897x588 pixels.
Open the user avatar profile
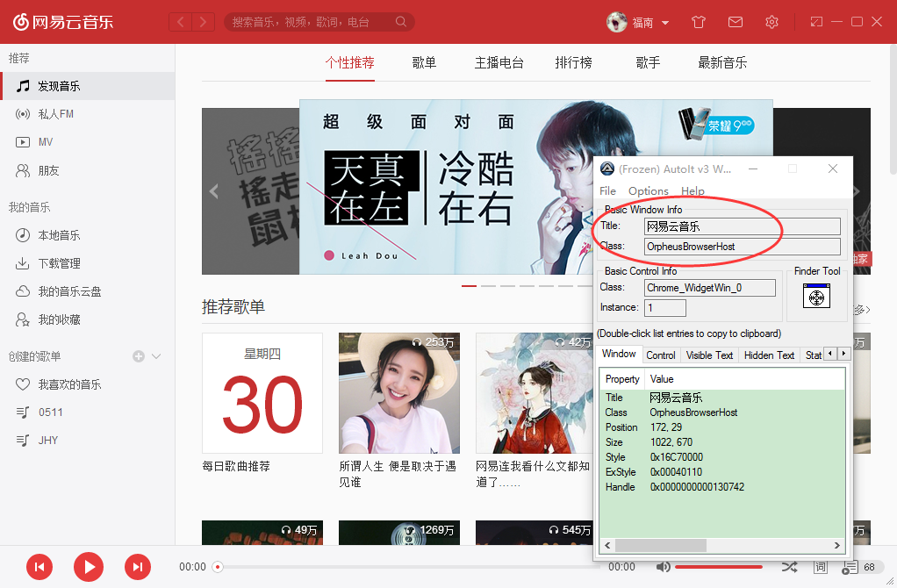pos(617,22)
